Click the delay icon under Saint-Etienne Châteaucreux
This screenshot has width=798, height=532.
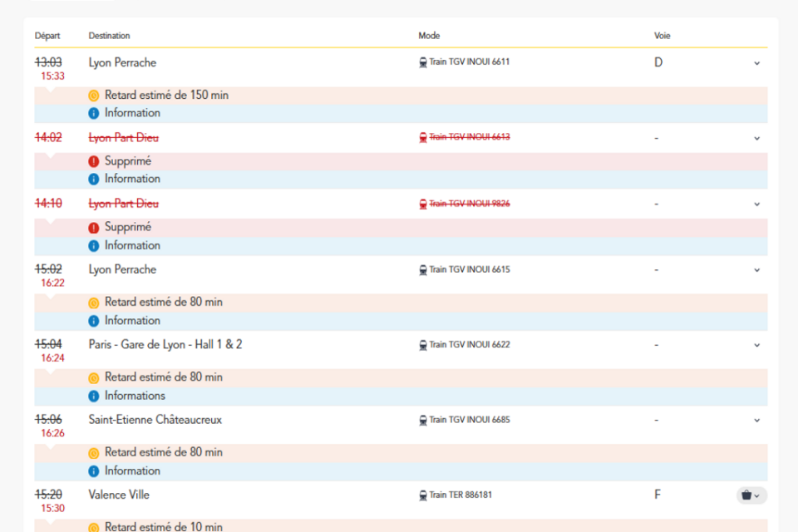coord(94,453)
